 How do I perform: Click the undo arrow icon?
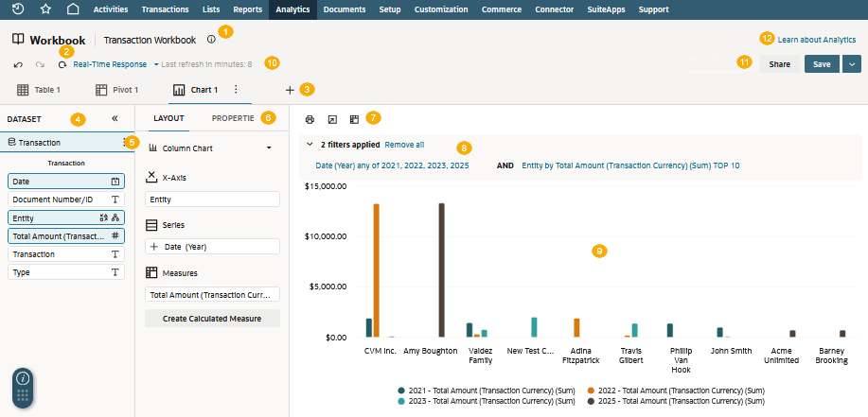(x=18, y=64)
